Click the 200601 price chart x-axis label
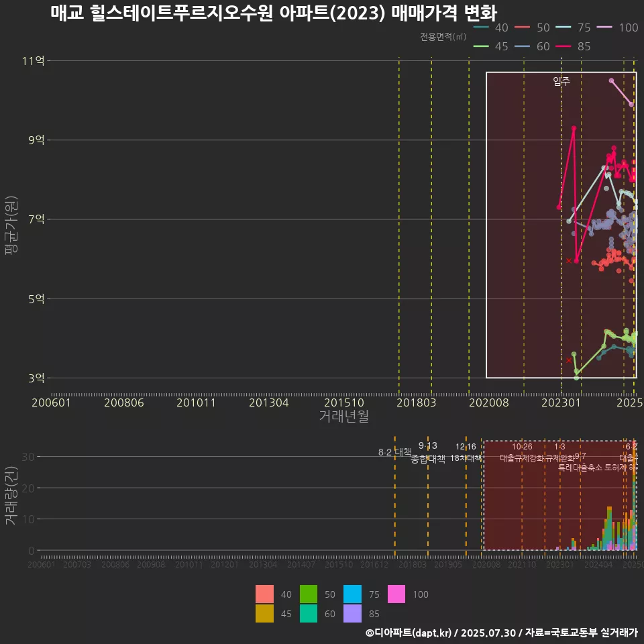 pos(52,402)
